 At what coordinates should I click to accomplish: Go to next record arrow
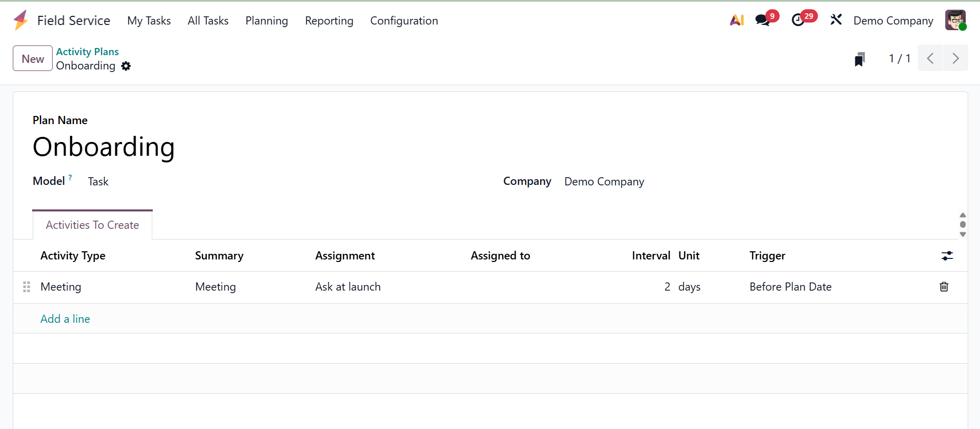point(955,58)
